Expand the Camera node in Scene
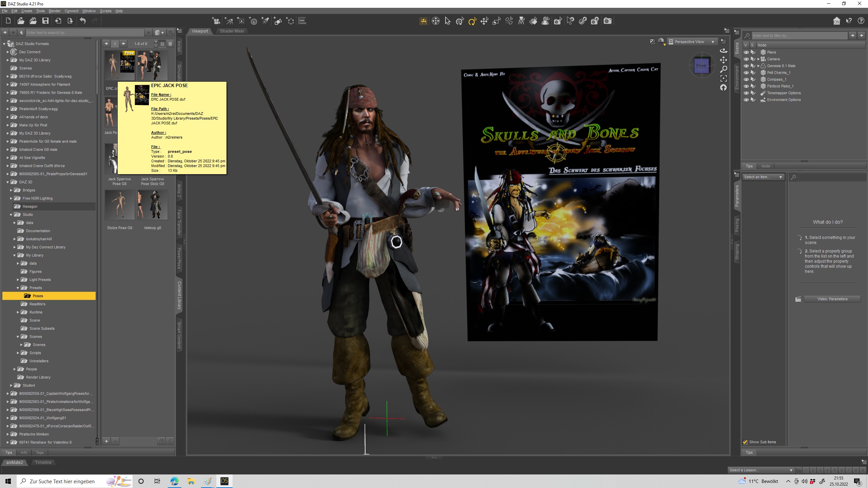The height and width of the screenshot is (488, 868). coord(758,59)
